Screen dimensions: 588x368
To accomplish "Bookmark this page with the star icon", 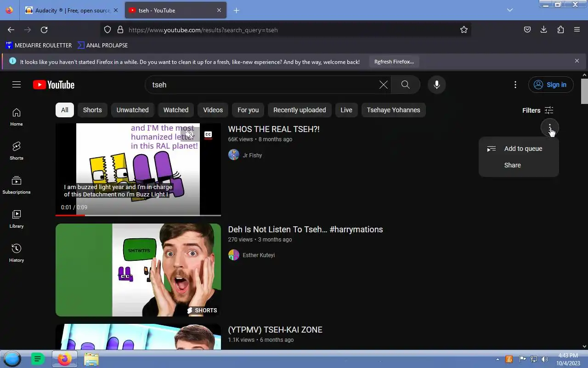I will (x=464, y=30).
